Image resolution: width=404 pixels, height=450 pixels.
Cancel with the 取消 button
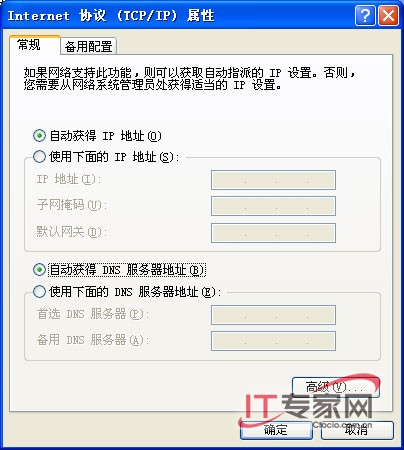tap(357, 430)
